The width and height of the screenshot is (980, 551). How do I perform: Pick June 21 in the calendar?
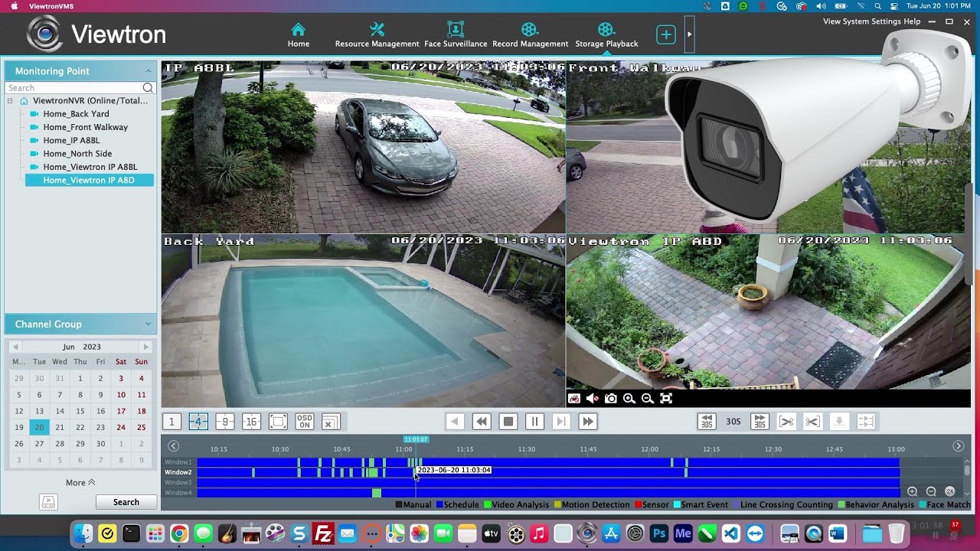60,427
